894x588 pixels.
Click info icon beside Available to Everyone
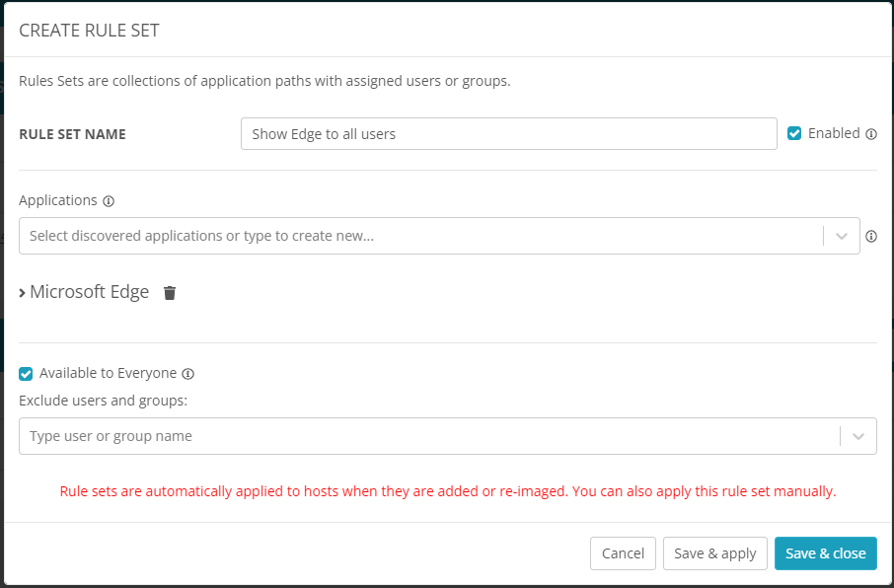pyautogui.click(x=188, y=374)
